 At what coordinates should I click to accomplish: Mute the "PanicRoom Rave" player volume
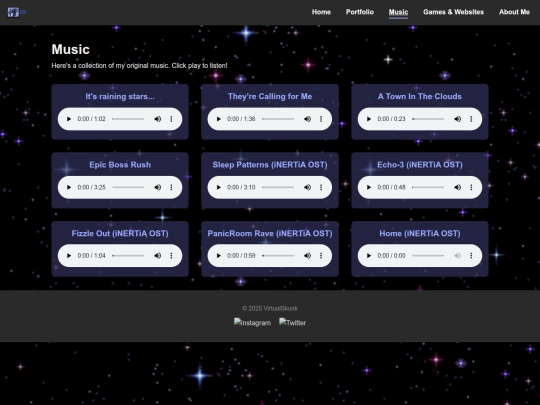point(308,256)
